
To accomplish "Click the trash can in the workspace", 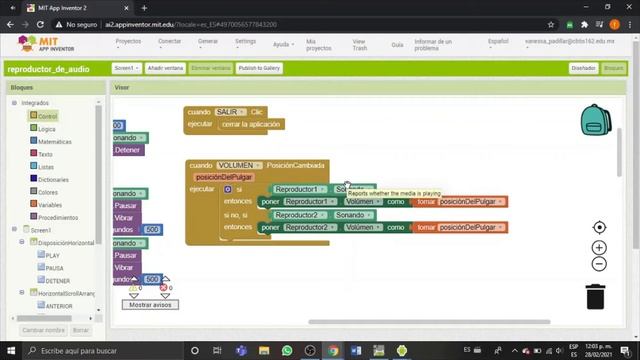I will (596, 297).
